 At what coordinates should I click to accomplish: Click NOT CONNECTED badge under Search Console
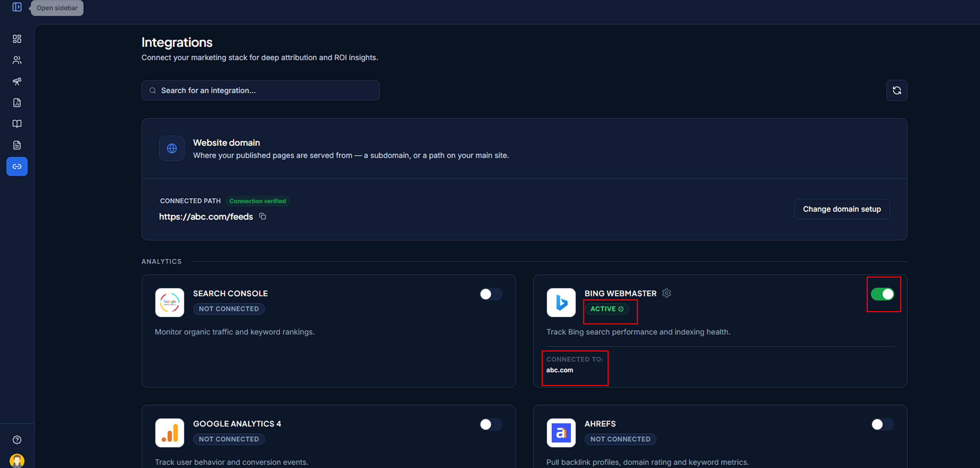pyautogui.click(x=229, y=309)
